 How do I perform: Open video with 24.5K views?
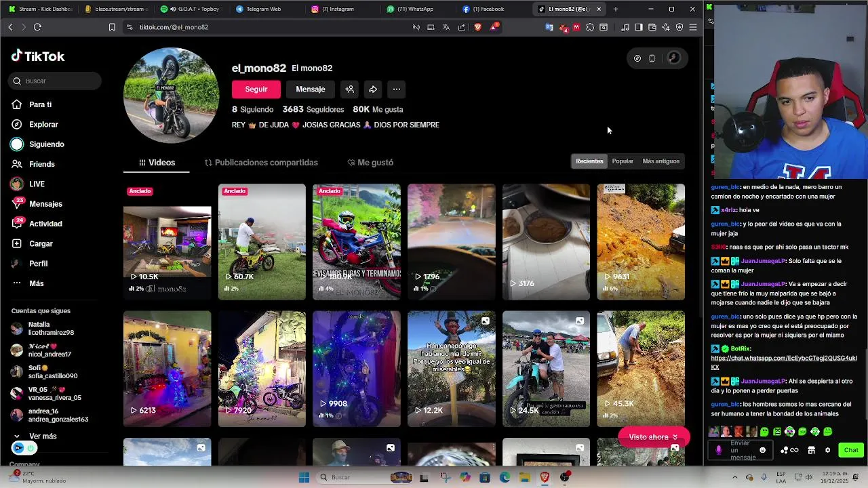tap(546, 369)
